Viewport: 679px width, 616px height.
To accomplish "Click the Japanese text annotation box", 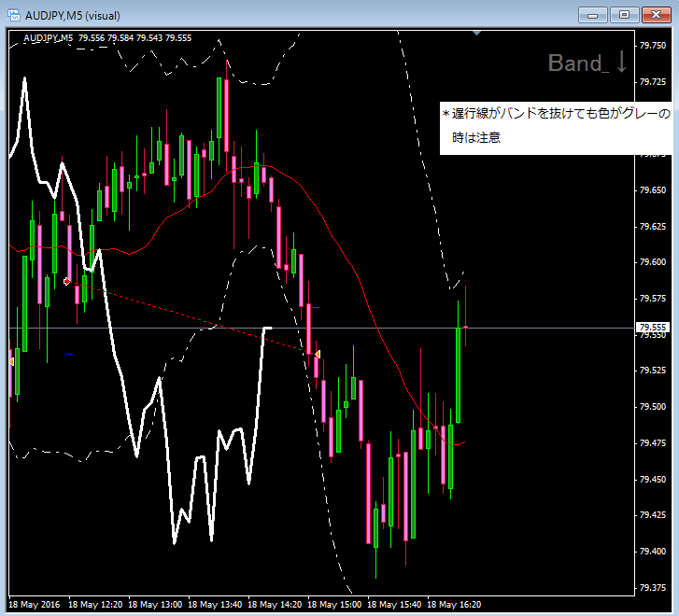I will point(555,126).
